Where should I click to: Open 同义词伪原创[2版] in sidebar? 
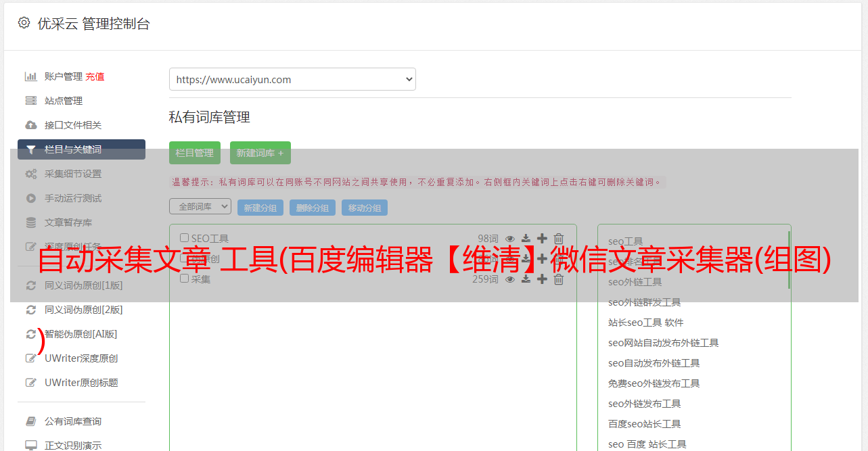coord(83,310)
